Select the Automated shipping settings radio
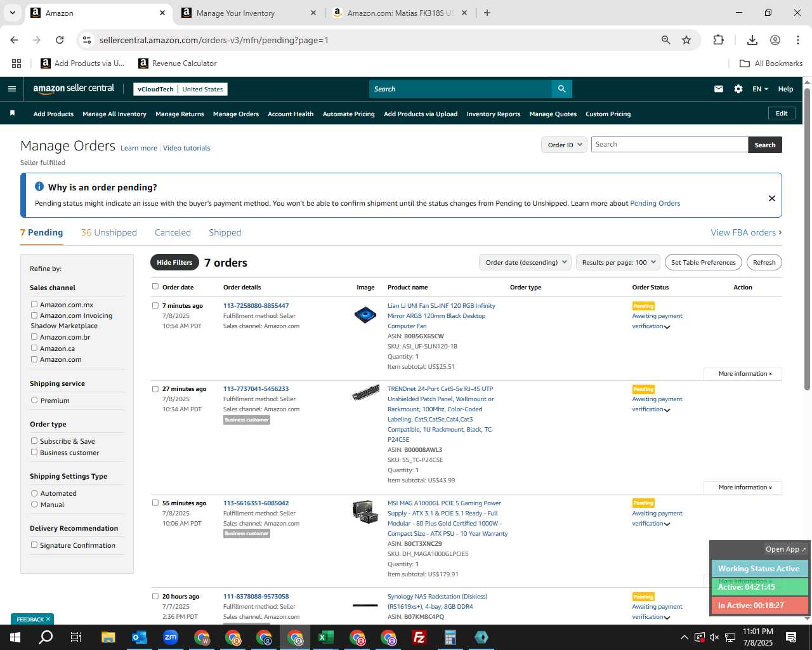 (x=34, y=493)
